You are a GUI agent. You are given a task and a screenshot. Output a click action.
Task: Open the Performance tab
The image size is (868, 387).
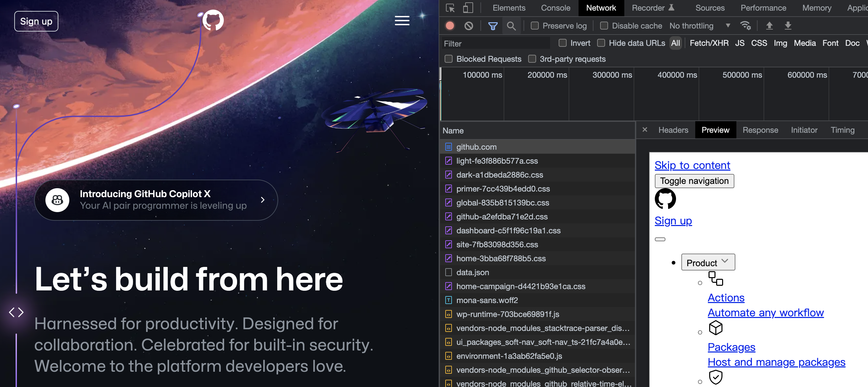tap(763, 8)
